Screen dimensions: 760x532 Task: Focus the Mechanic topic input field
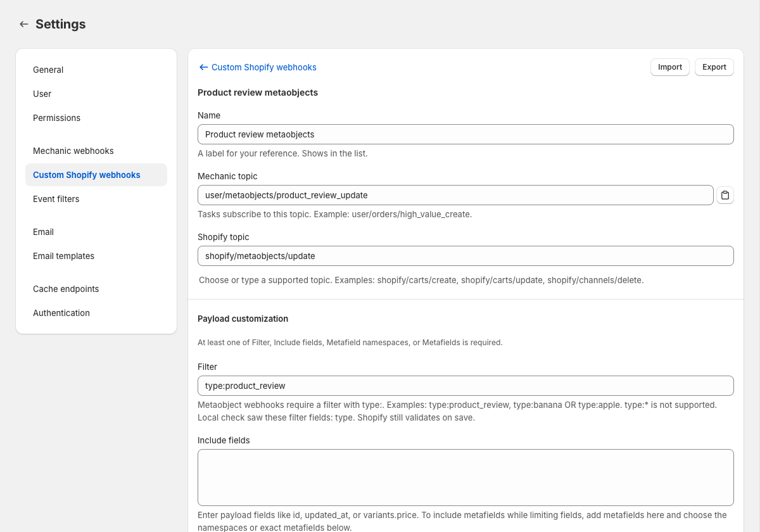click(x=455, y=195)
